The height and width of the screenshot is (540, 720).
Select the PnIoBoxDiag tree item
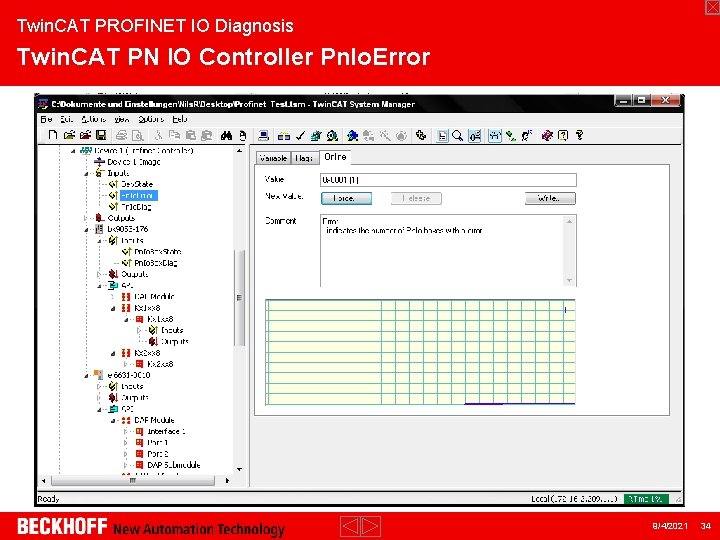click(x=156, y=263)
